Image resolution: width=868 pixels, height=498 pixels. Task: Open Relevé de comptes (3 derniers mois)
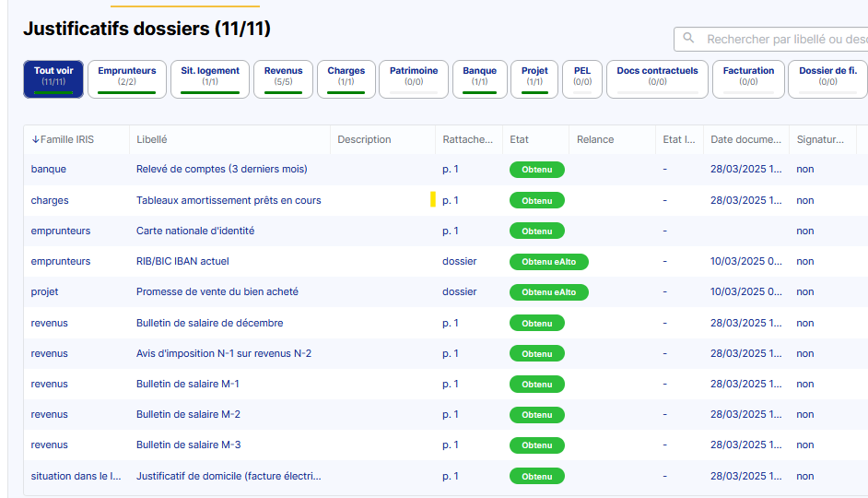point(221,170)
